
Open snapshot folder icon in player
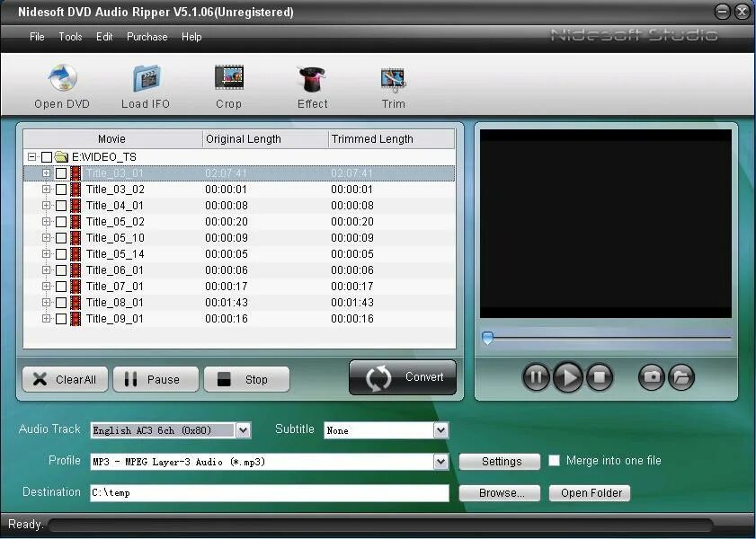coord(680,376)
